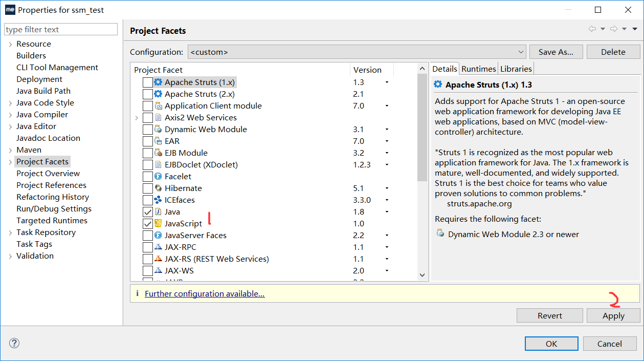Screen dimensions: 644x361
Task: Click the Java facet icon
Action: (158, 211)
